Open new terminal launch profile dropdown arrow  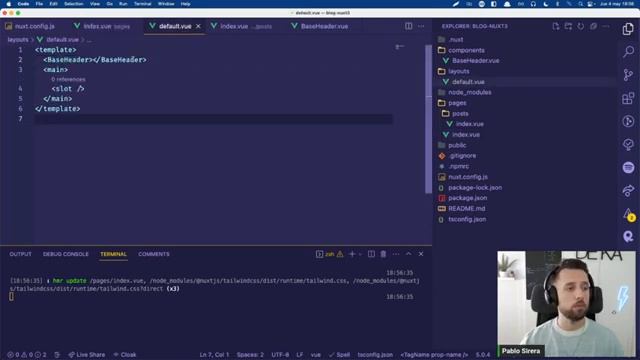click(360, 254)
